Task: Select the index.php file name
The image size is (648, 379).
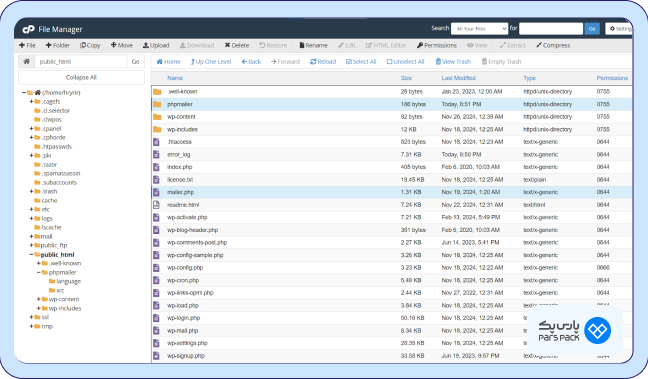Action: pos(179,167)
